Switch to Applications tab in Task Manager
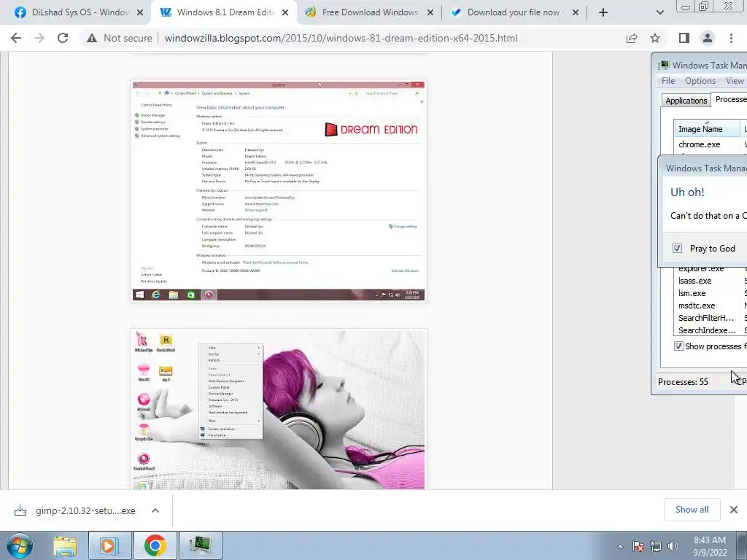The width and height of the screenshot is (747, 560). (x=686, y=101)
